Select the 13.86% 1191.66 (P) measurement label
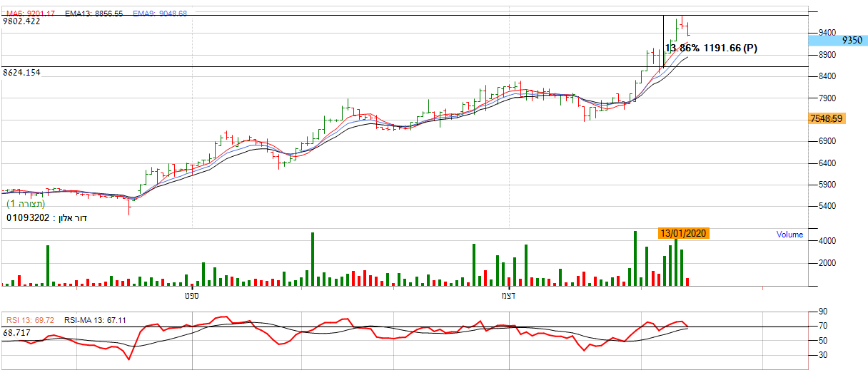868x375 pixels. (711, 48)
